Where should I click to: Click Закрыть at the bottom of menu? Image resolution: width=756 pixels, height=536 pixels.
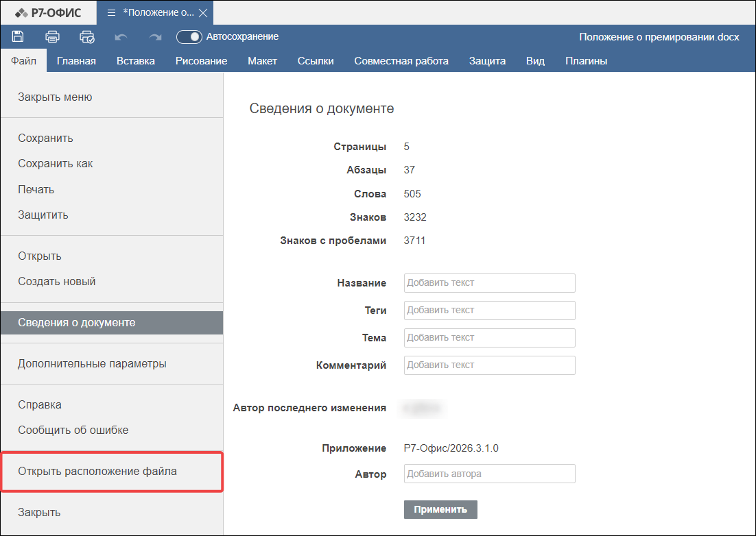(x=112, y=513)
